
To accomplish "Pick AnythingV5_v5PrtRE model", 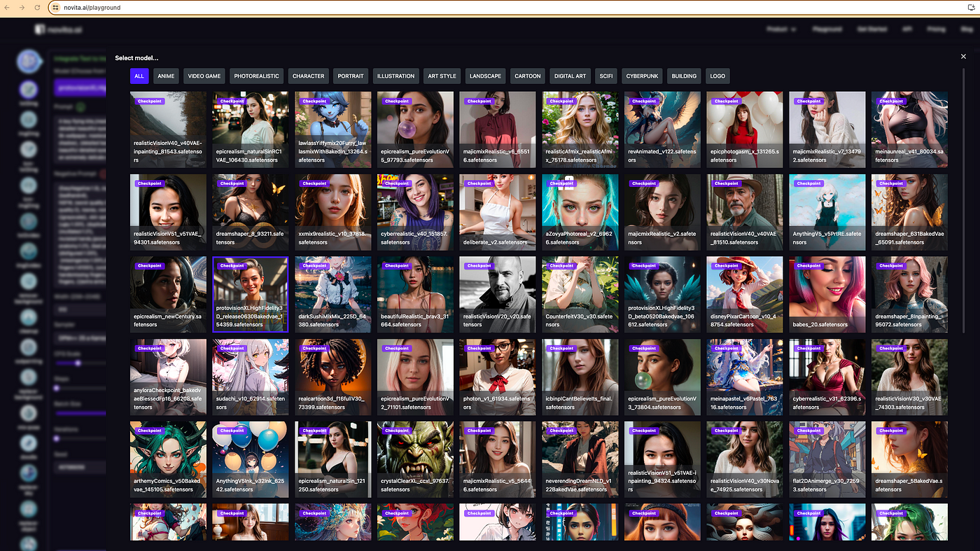I will 827,212.
